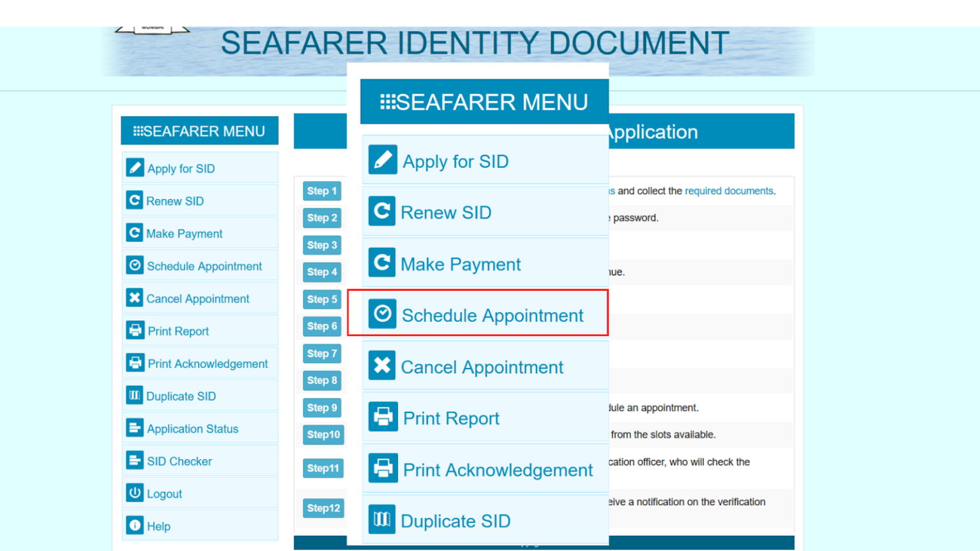
Task: Click the power icon next to Logout
Action: pyautogui.click(x=135, y=492)
